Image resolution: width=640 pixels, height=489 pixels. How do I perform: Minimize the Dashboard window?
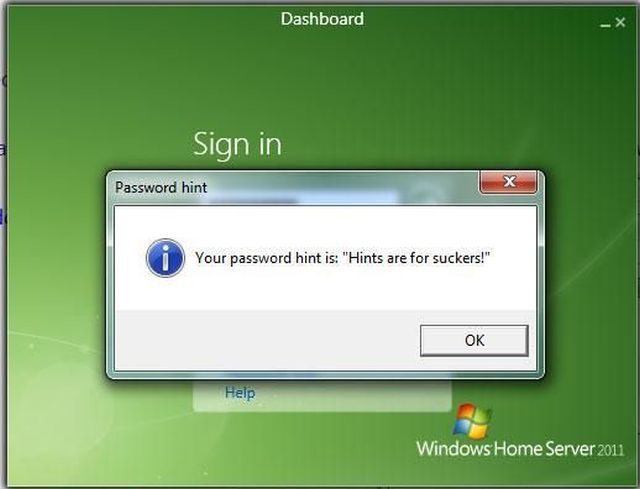(x=606, y=25)
